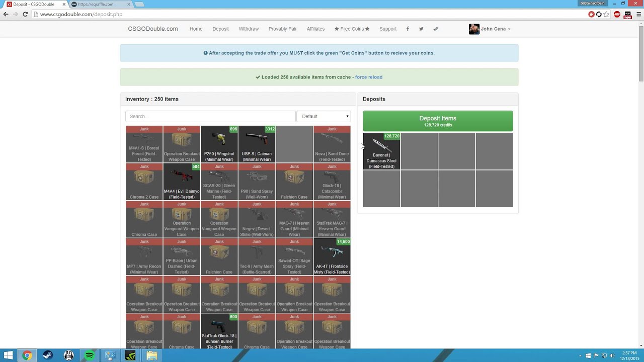Click M4A1-S Boreal Forest junk item
The height and width of the screenshot is (362, 644).
pyautogui.click(x=144, y=144)
